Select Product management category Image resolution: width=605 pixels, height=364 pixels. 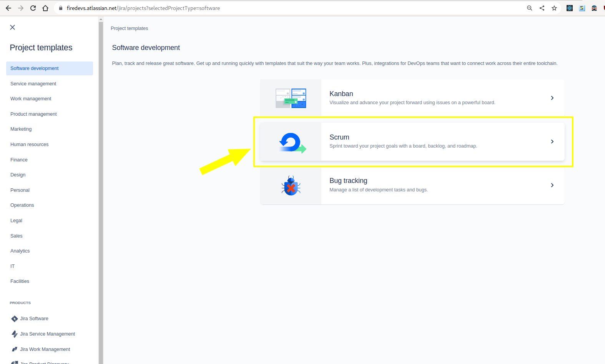[x=50, y=114]
